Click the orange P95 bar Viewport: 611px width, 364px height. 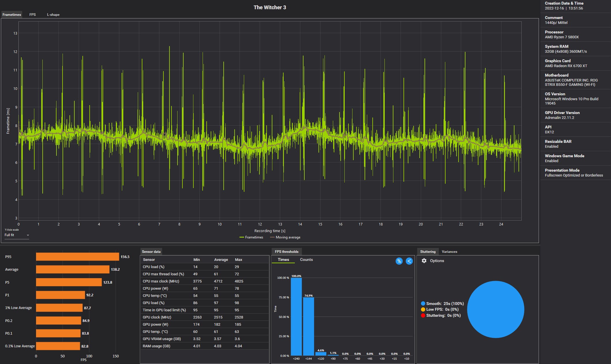click(x=77, y=257)
